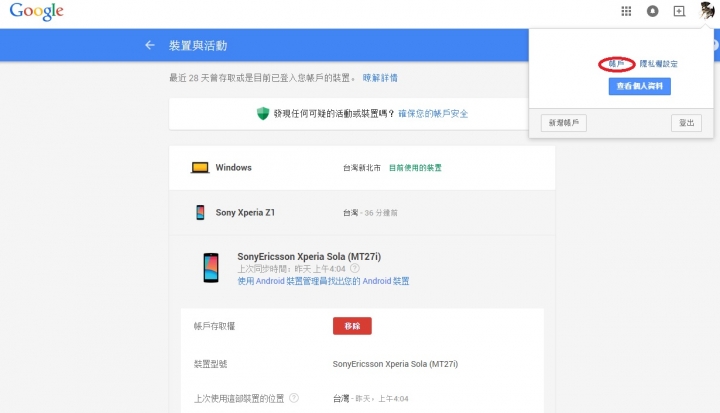The width and height of the screenshot is (720, 413).
Task: Click the 36 分鐘前 time text
Action: click(381, 213)
